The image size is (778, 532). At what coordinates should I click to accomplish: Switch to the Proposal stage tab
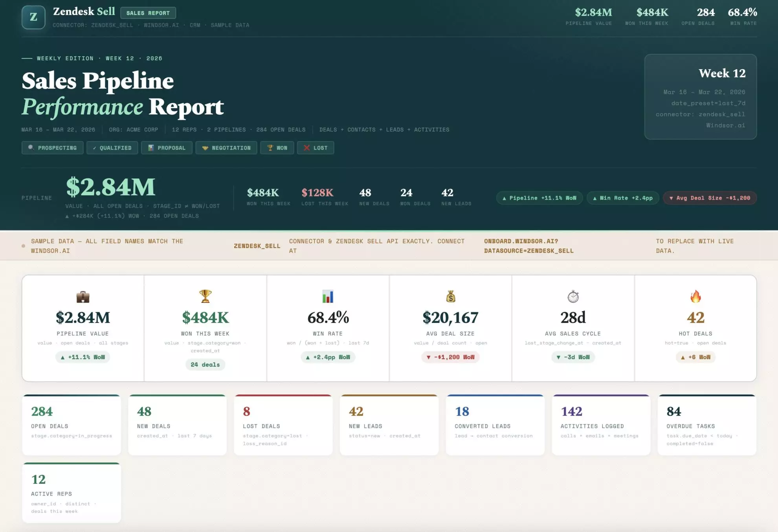[x=167, y=148]
